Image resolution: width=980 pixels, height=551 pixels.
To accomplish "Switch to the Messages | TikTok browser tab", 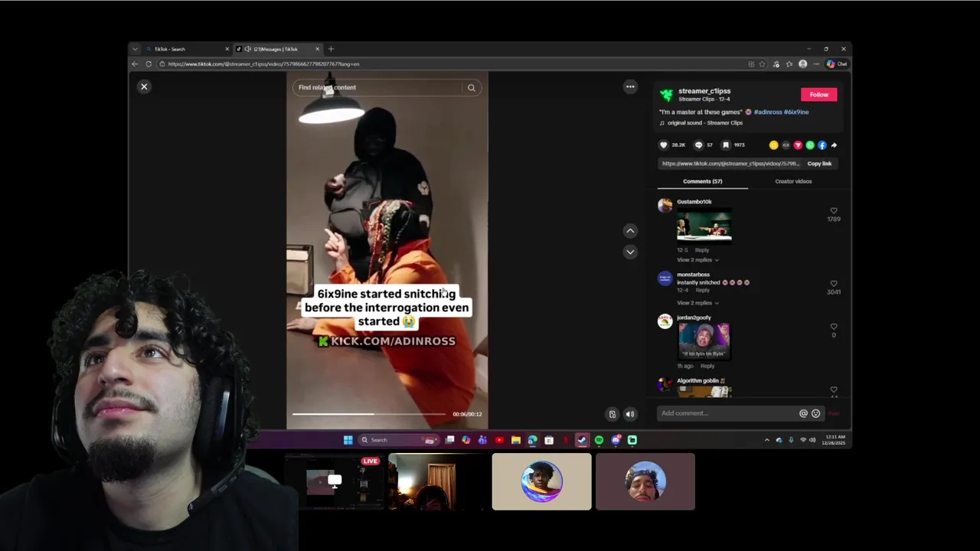I will [276, 49].
